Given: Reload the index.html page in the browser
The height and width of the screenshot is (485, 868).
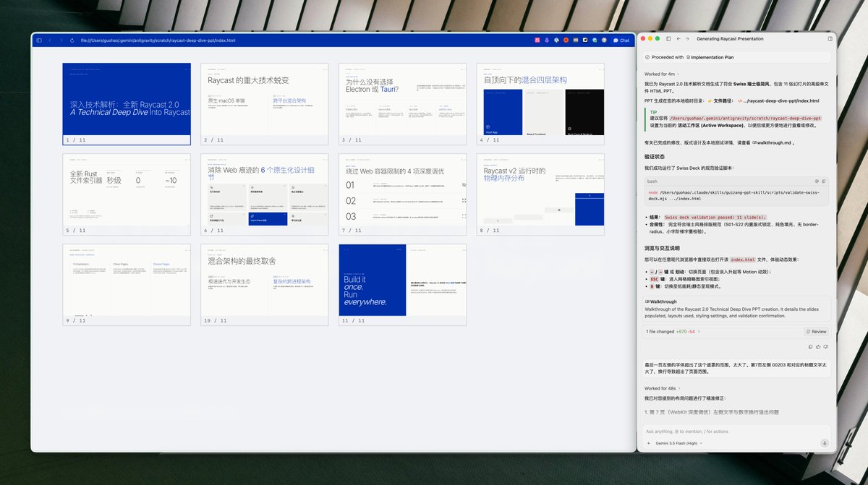Looking at the screenshot, I should [x=72, y=40].
